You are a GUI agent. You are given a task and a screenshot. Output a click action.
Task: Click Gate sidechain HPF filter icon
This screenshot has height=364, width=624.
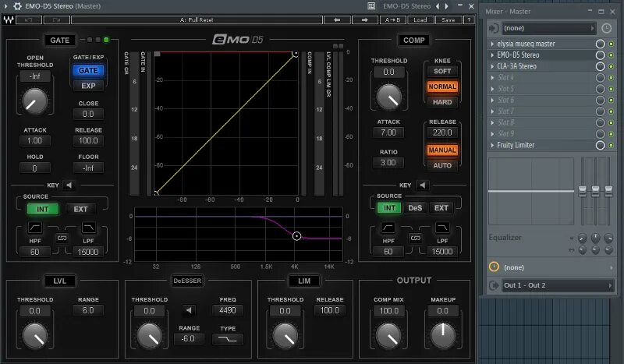[35, 228]
